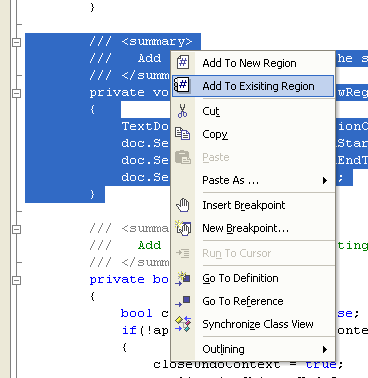Click the Run To Cursor arrow icon
The height and width of the screenshot is (378, 368).
click(183, 253)
